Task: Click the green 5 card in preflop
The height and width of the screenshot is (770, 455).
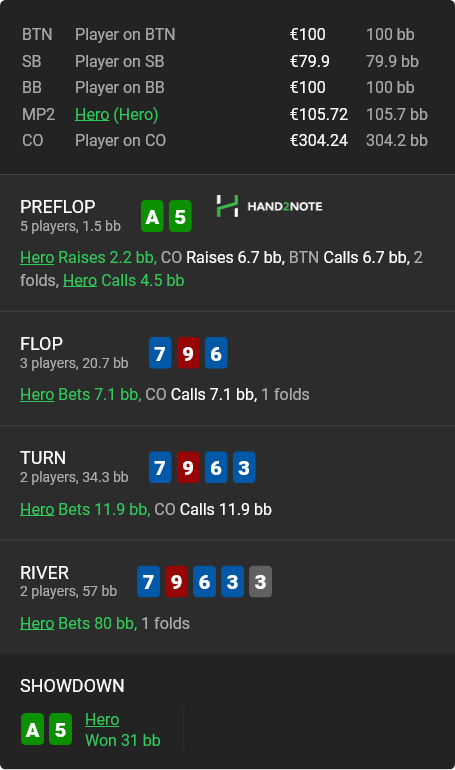Action: 180,216
